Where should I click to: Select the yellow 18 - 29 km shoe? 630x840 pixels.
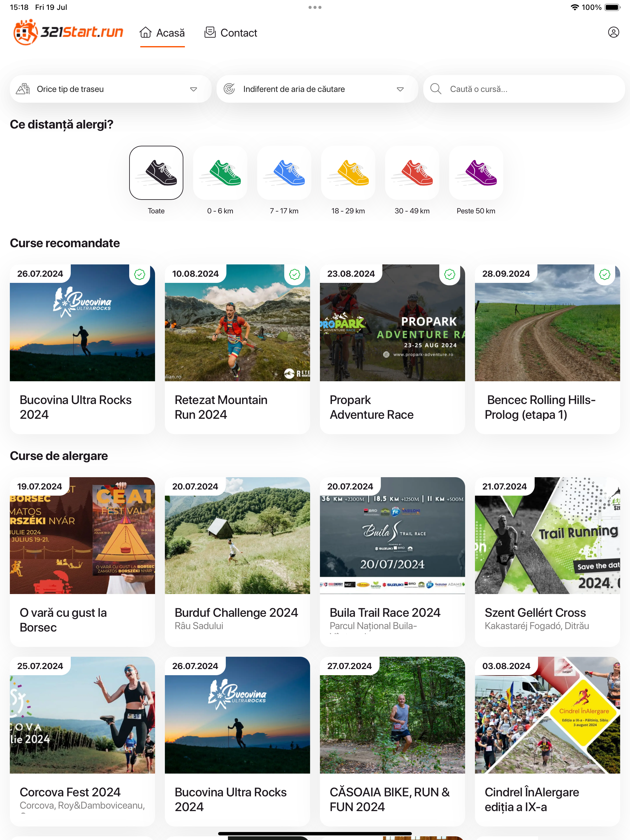pos(348,173)
